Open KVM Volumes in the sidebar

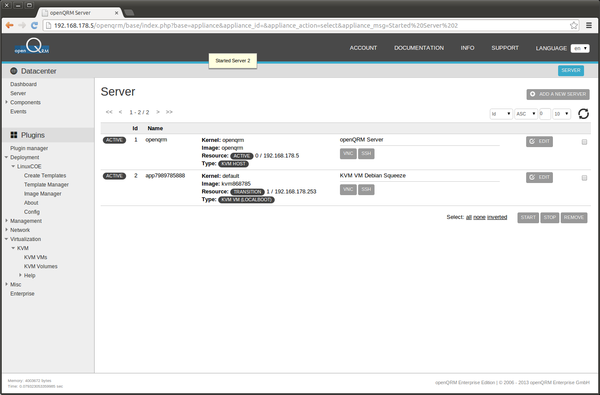click(x=41, y=266)
